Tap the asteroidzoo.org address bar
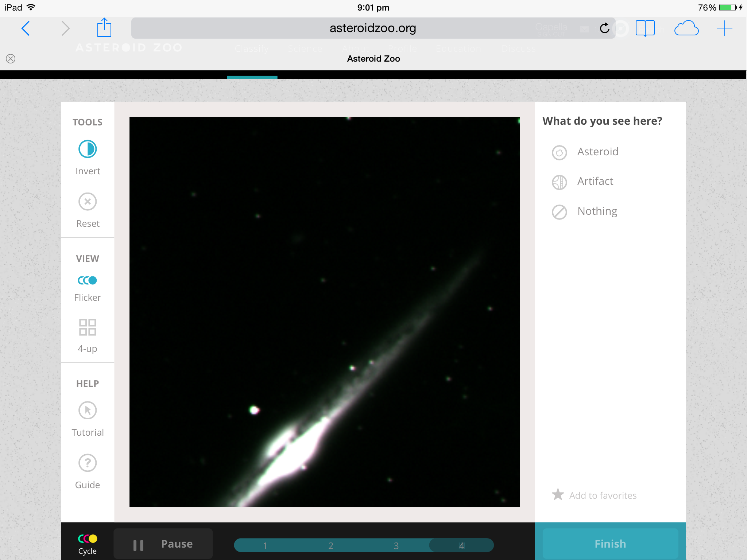This screenshot has height=560, width=747. [372, 28]
